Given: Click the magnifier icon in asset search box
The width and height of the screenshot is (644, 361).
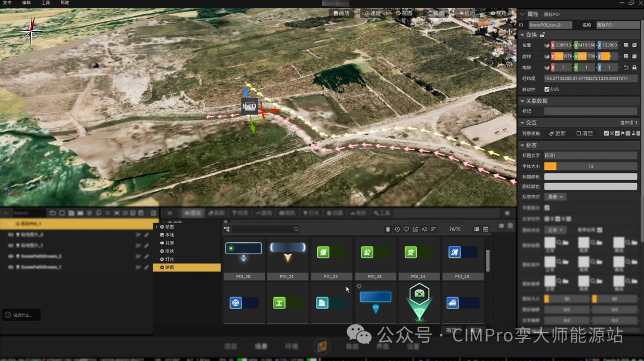Looking at the screenshot, I should [296, 229].
